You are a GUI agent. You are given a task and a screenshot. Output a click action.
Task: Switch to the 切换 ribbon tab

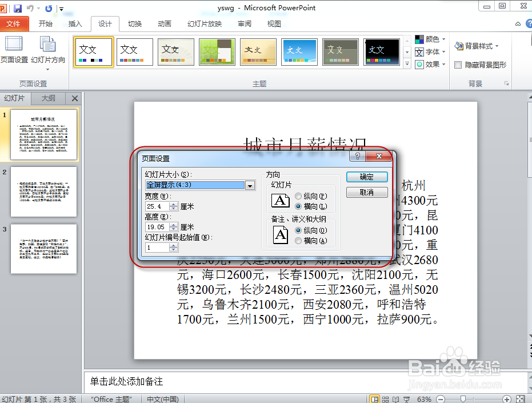[135, 23]
